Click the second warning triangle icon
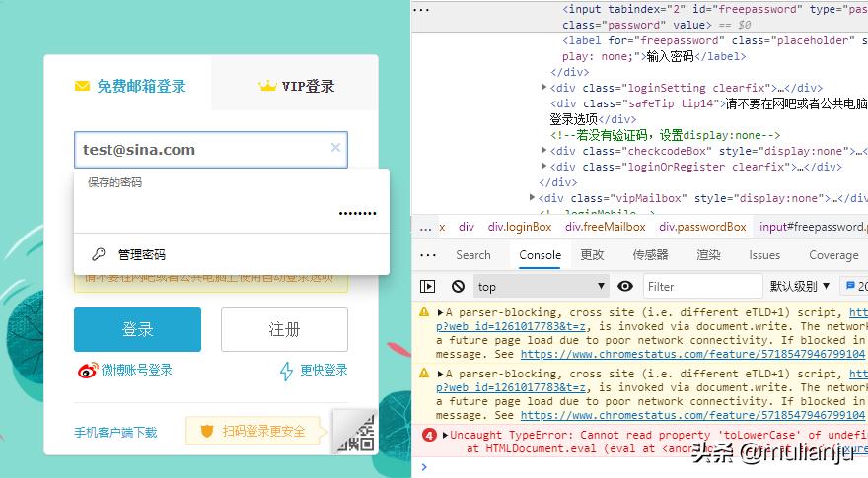The width and height of the screenshot is (868, 478). 424,373
